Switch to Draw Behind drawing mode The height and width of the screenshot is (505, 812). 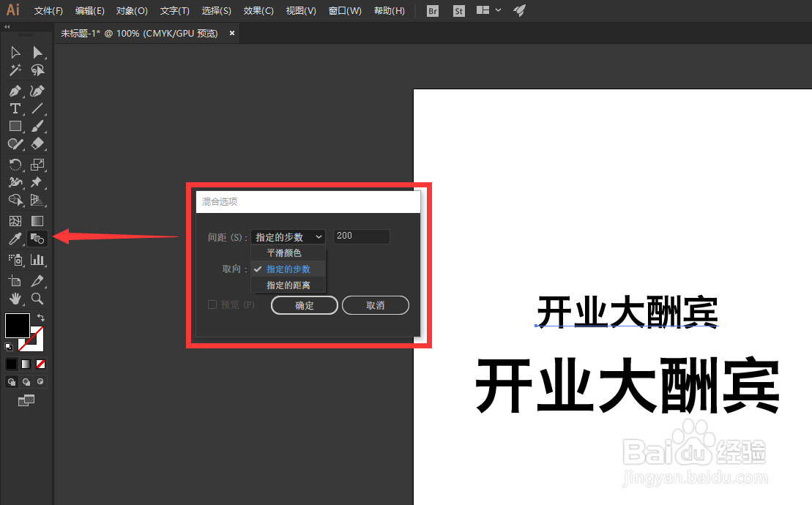click(26, 381)
